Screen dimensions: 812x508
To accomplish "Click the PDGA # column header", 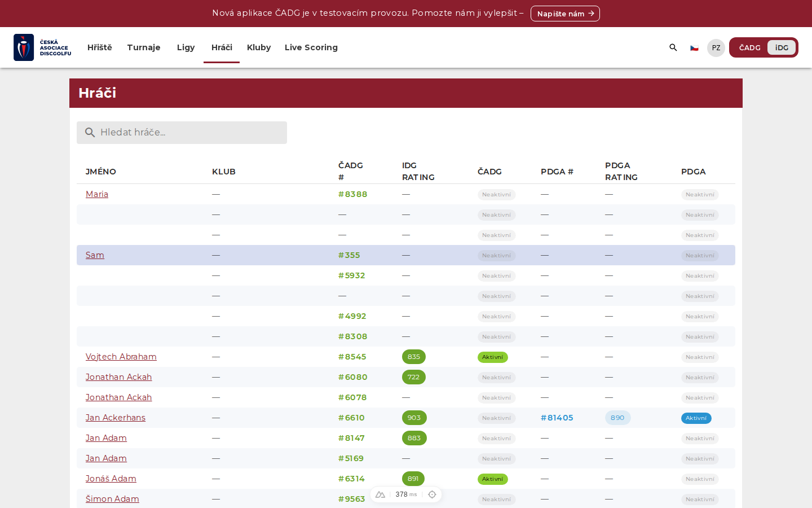I will (557, 172).
